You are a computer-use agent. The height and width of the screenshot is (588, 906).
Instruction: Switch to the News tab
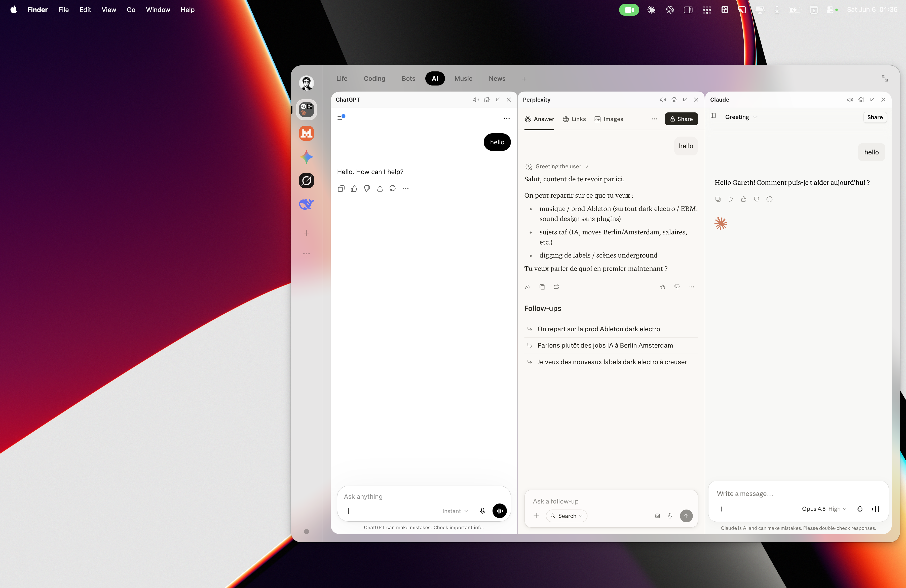[497, 78]
